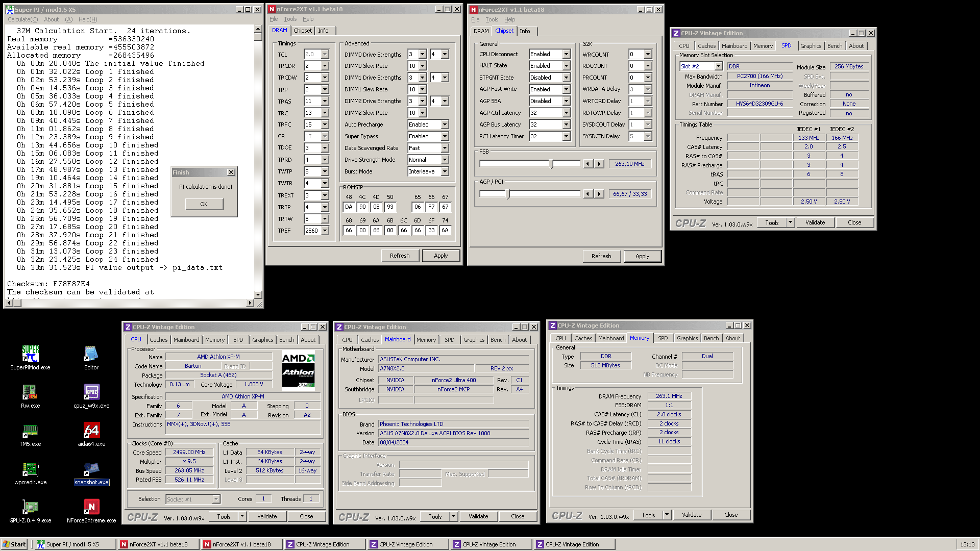Launch the cpuz_w9x.exe desktop icon
This screenshot has width=980, height=551.
(91, 396)
